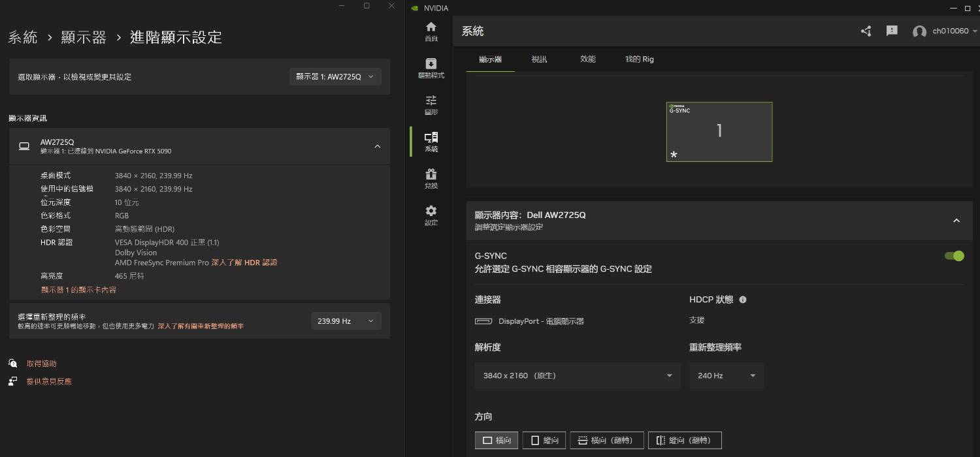980x457 pixels.
Task: Switch to the 效能 tab
Action: 588,59
